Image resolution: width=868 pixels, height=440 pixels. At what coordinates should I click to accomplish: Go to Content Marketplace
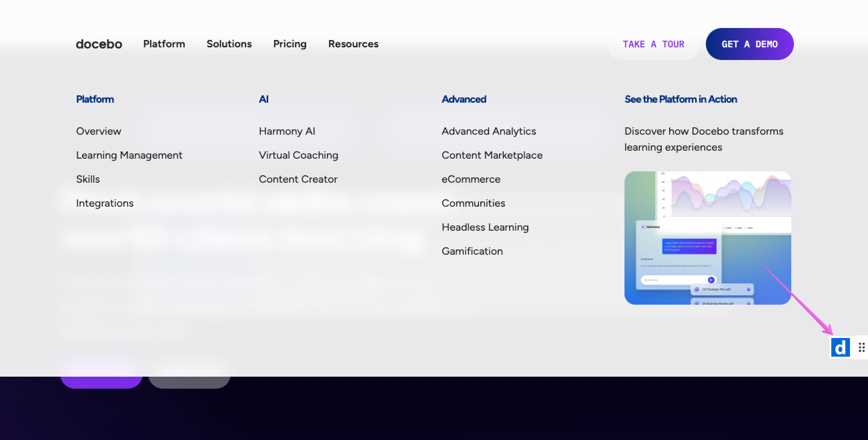pyautogui.click(x=492, y=155)
